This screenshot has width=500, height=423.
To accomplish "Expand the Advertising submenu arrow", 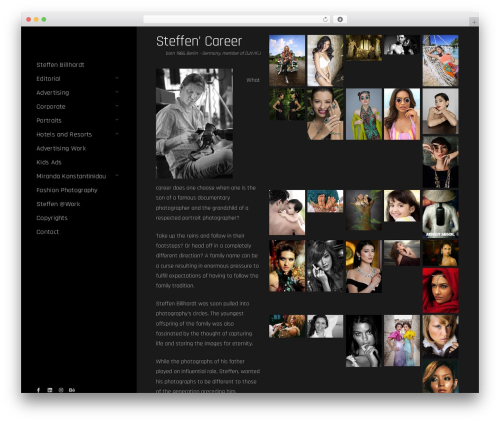I will tap(117, 92).
